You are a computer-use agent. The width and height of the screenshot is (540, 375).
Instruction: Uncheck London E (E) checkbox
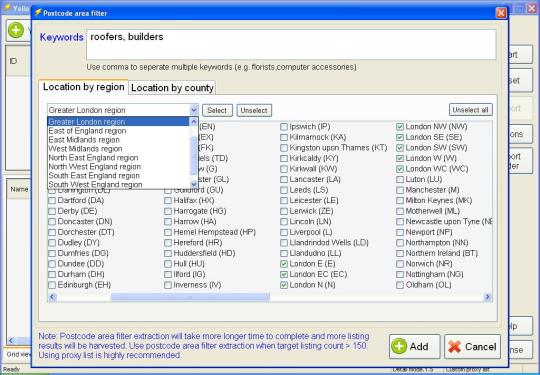pyautogui.click(x=284, y=264)
